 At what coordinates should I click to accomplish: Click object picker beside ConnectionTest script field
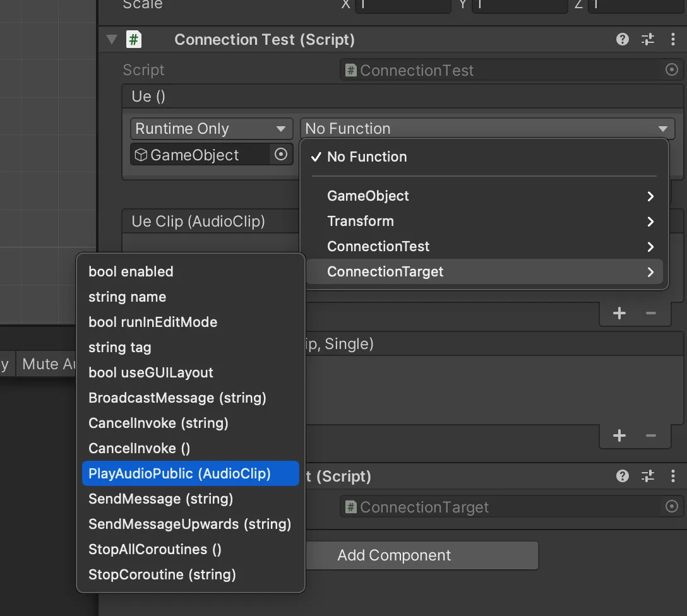(672, 70)
